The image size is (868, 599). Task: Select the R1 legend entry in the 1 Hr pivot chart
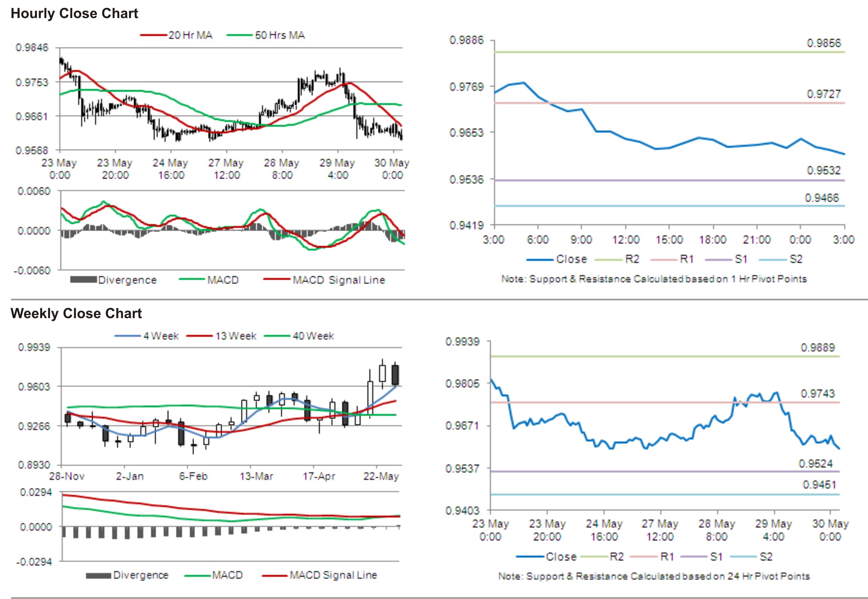point(687,259)
